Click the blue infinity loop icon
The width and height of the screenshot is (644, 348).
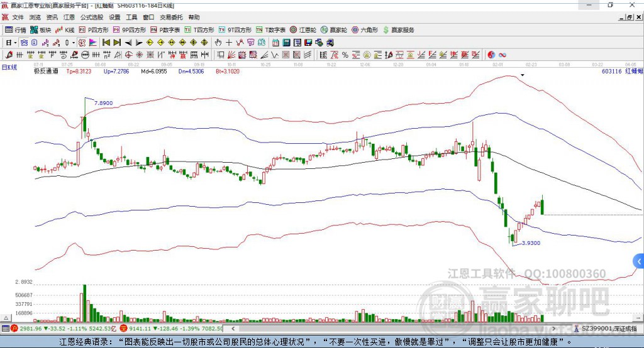(502, 55)
